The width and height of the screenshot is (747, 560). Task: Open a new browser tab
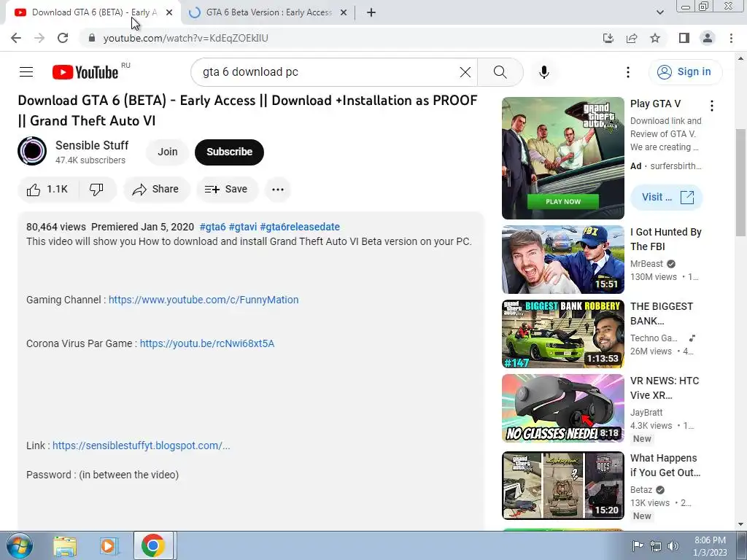371,13
